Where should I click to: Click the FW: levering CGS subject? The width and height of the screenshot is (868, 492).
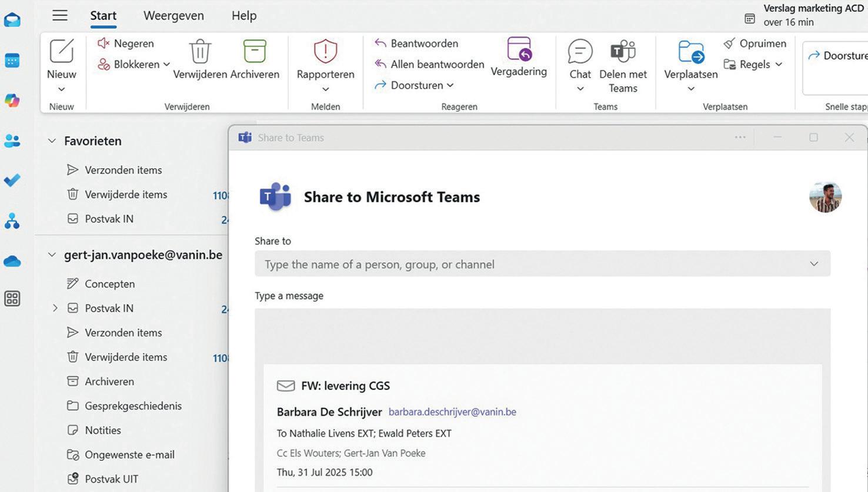345,386
